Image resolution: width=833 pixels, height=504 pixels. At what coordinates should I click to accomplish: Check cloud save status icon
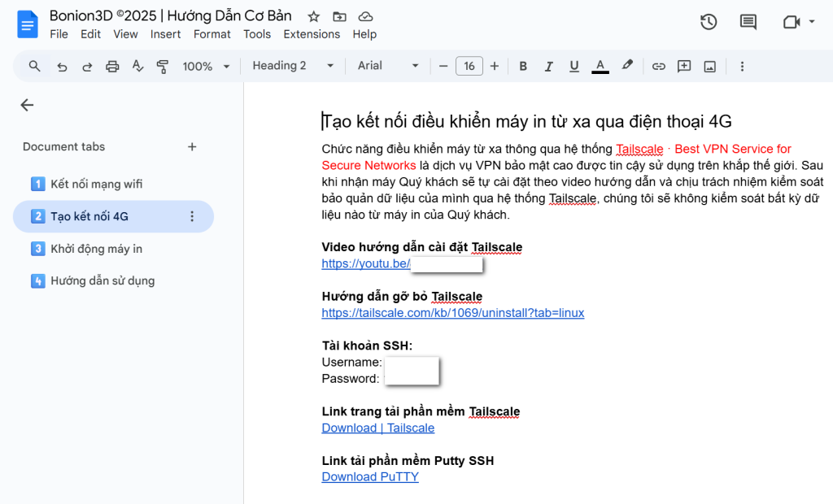[365, 16]
